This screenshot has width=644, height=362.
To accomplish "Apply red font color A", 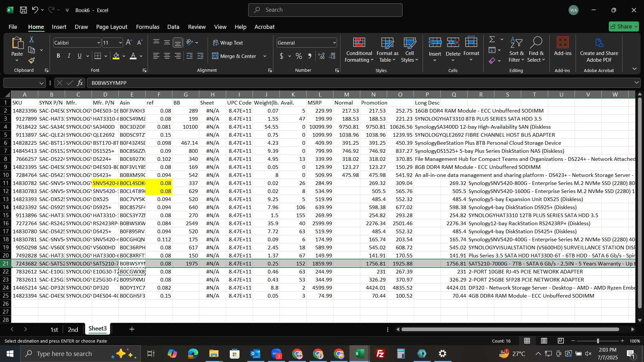I will click(x=133, y=56).
